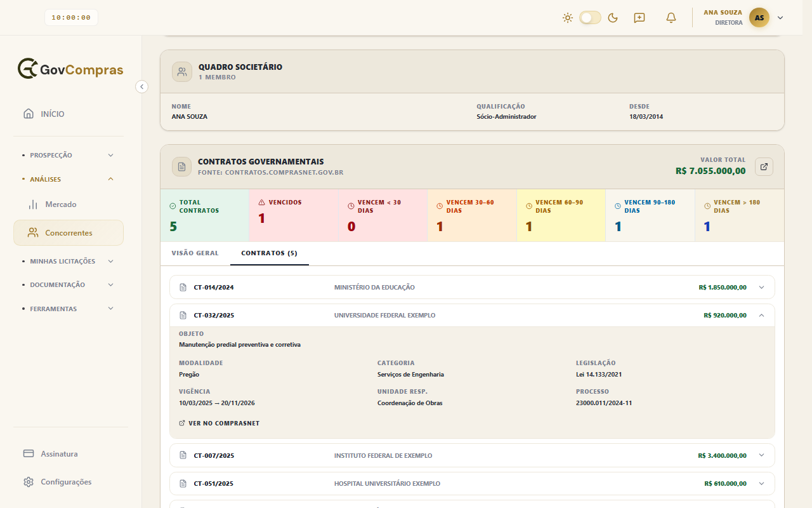Open Mercado under Análises
This screenshot has width=812, height=508.
(69, 204)
